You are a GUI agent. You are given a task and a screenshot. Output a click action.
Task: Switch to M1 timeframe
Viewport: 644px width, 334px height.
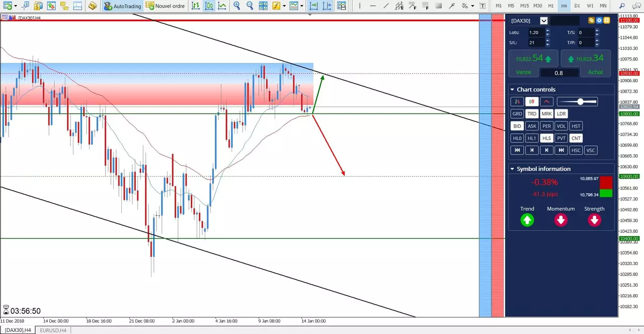click(x=499, y=6)
